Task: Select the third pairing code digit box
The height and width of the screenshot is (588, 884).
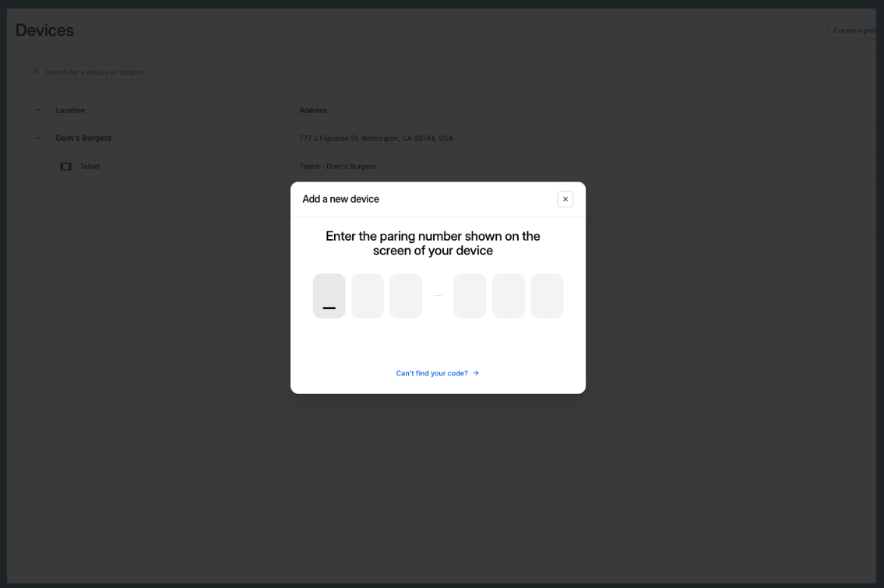Action: click(406, 296)
